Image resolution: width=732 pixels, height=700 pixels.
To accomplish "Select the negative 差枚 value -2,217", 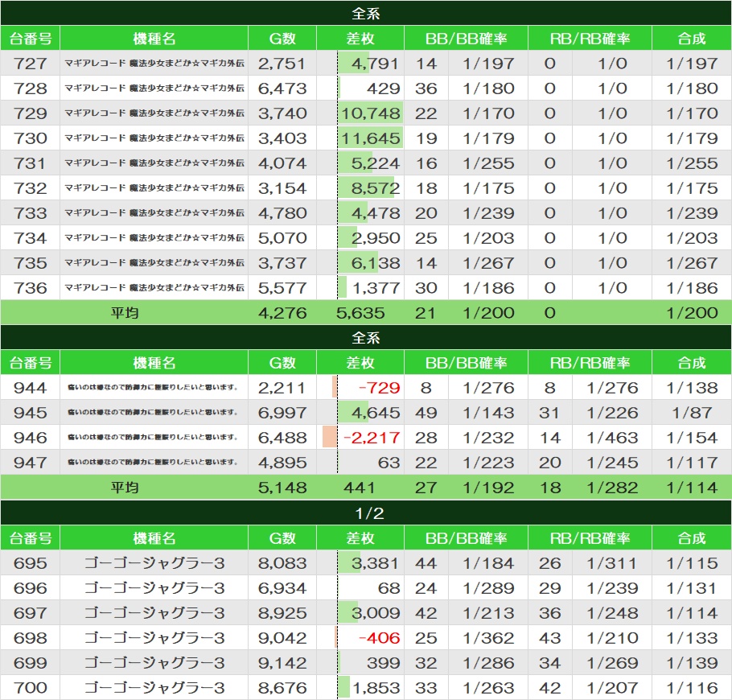I will (372, 438).
